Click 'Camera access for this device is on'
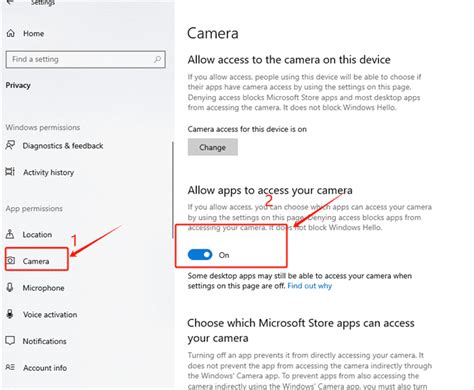Viewport: 474px width, 390px height. (247, 129)
